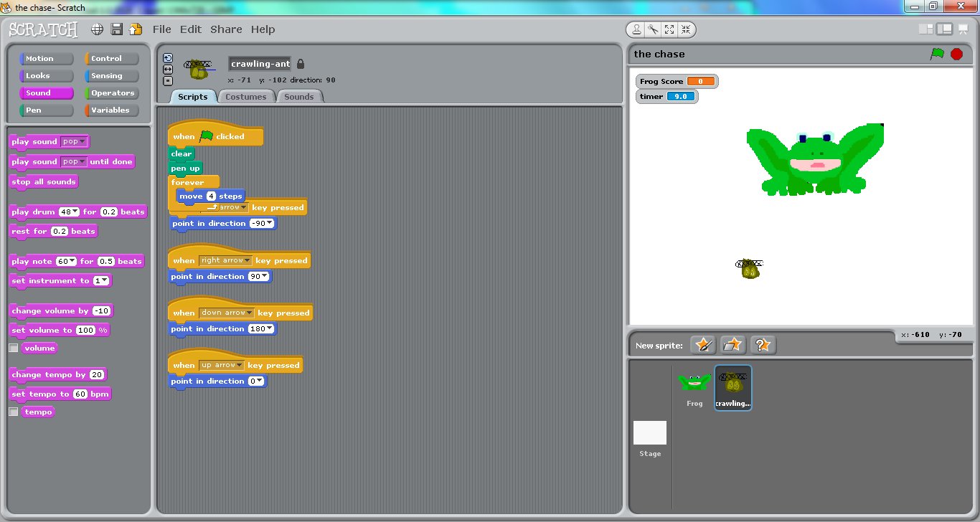Open direction -90 dropdown in script
The image size is (980, 522).
pyautogui.click(x=262, y=224)
